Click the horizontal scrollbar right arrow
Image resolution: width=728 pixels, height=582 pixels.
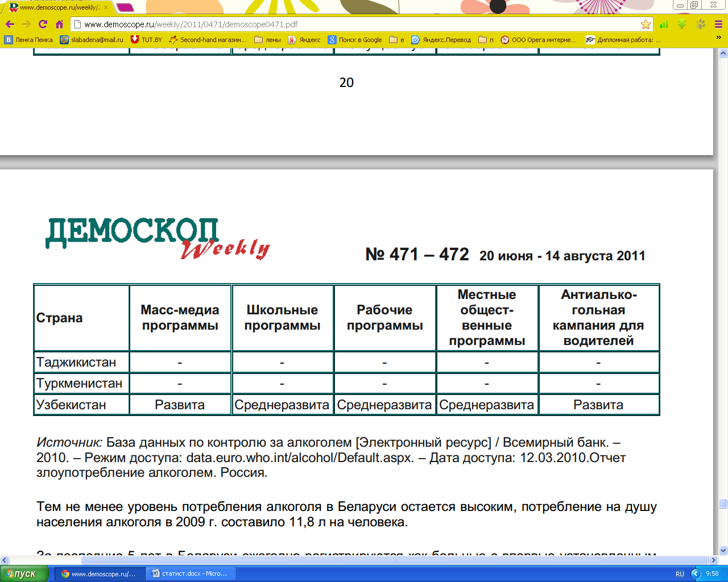pyautogui.click(x=713, y=560)
